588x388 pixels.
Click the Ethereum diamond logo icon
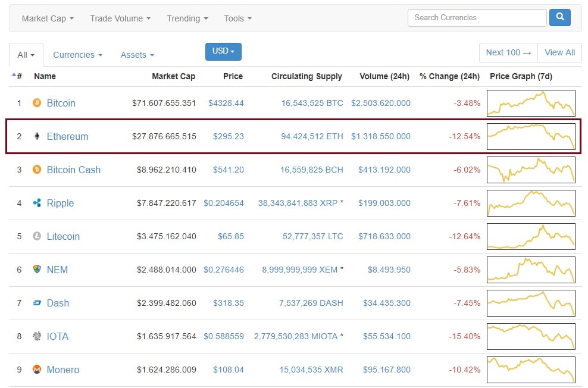pyautogui.click(x=37, y=136)
